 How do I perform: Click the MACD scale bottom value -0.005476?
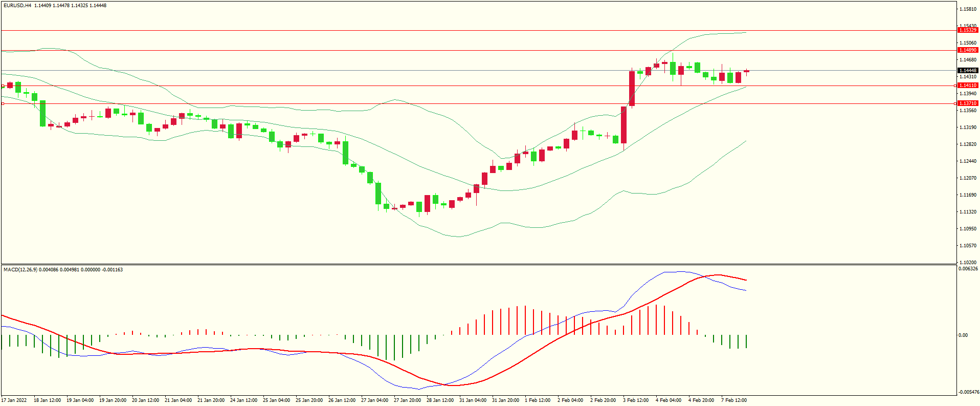(x=968, y=392)
